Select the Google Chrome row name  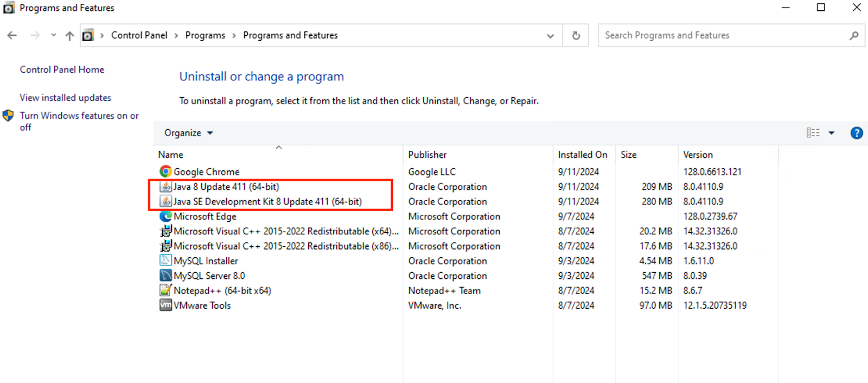[207, 172]
